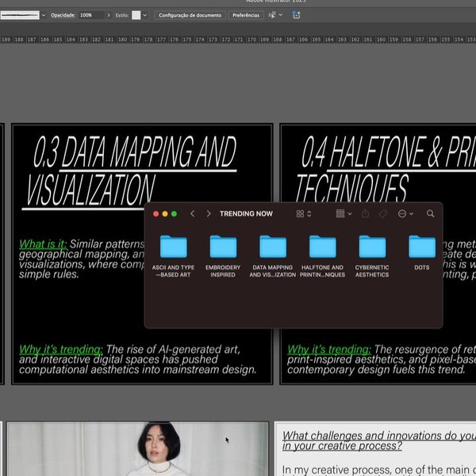The height and width of the screenshot is (476, 476).
Task: Open the DATA MAPPING AND VISUALIZATION folder
Action: click(x=273, y=247)
